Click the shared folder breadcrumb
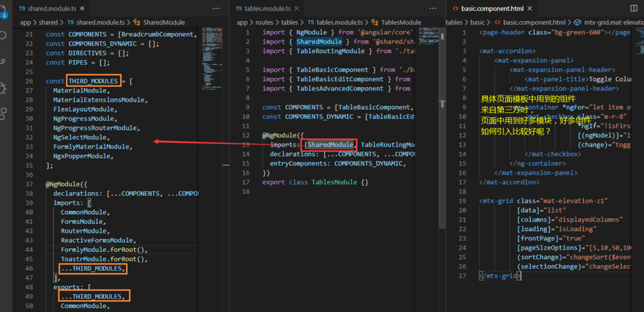Viewport: 644px width, 312px height. click(48, 22)
